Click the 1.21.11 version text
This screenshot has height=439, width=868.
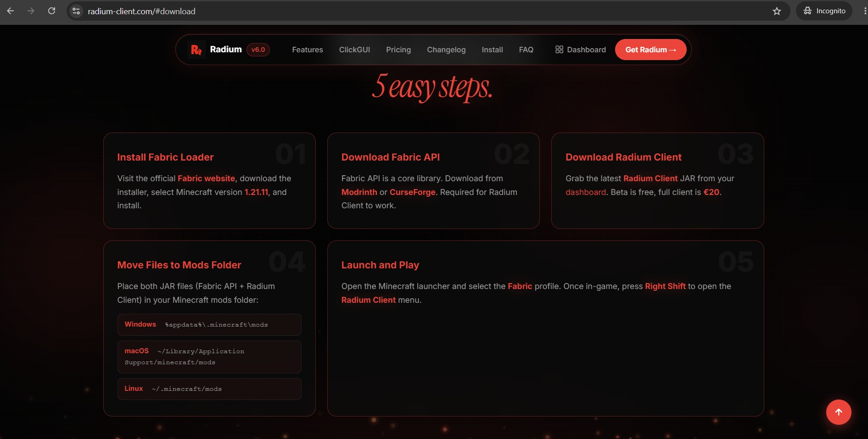tap(256, 192)
